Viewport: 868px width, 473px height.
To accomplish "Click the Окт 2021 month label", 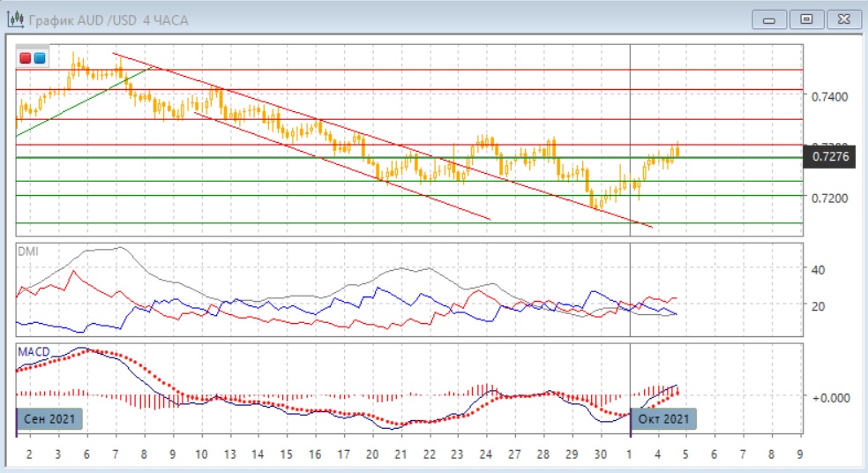I will tap(664, 418).
